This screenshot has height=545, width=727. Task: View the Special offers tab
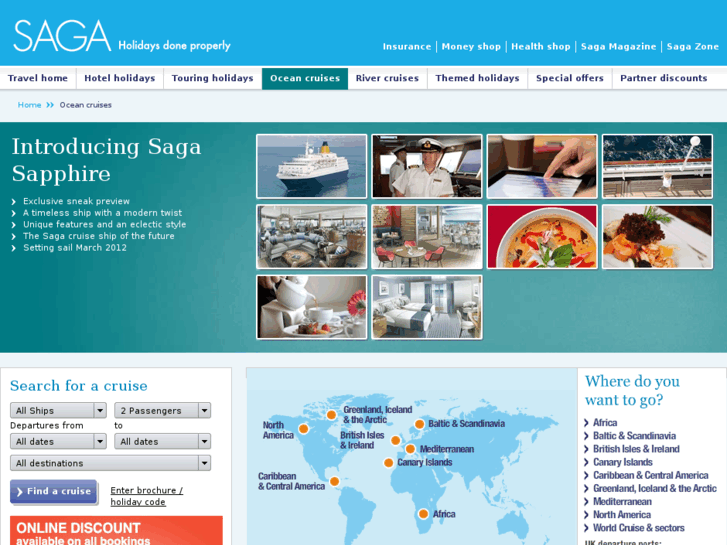click(570, 78)
